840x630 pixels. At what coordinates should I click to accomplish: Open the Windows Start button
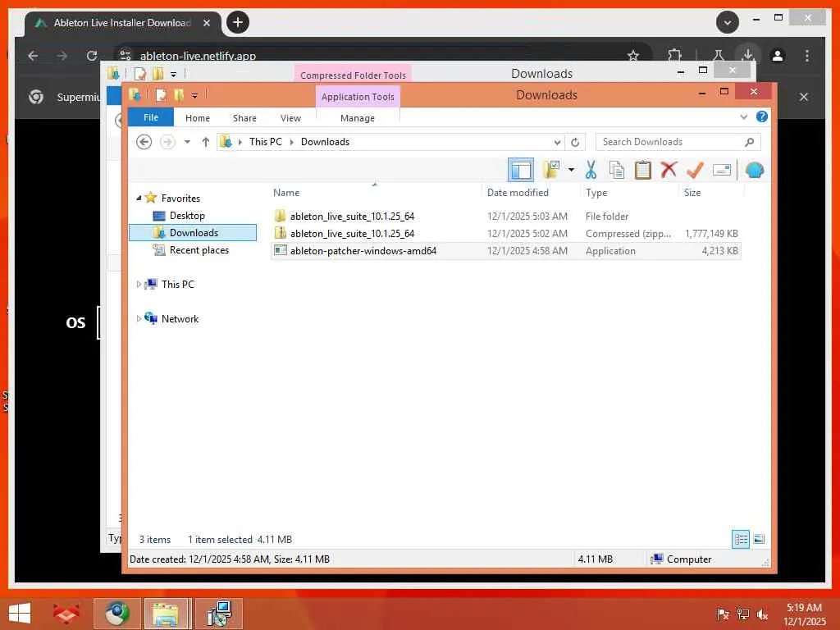[x=20, y=614]
